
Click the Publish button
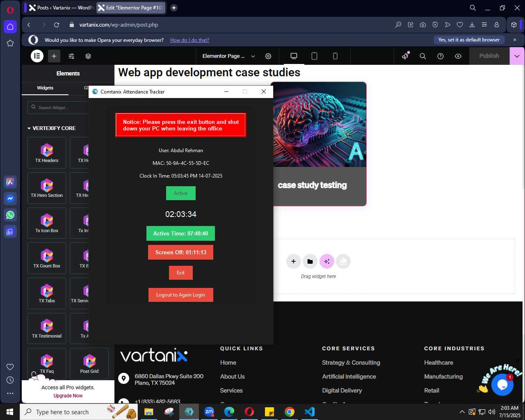[x=489, y=56]
